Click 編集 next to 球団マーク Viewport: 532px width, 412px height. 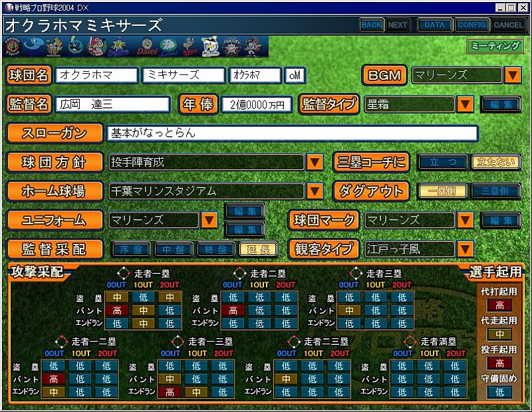[501, 221]
